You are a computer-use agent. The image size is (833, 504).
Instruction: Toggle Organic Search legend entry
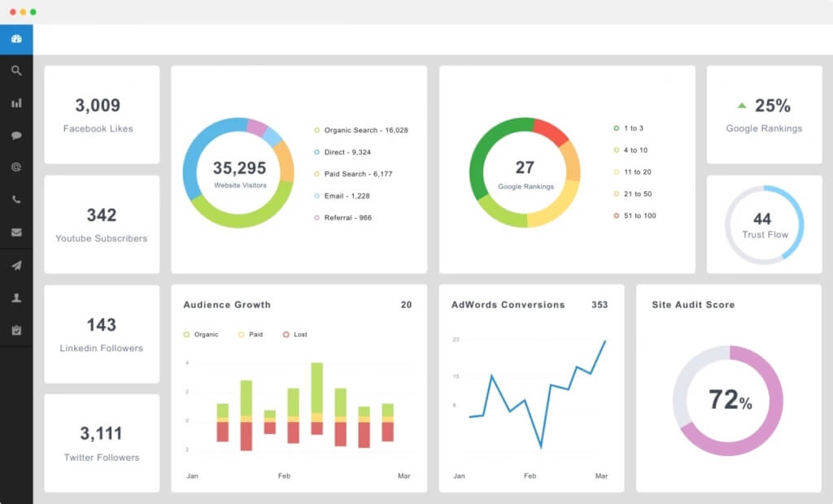point(361,130)
